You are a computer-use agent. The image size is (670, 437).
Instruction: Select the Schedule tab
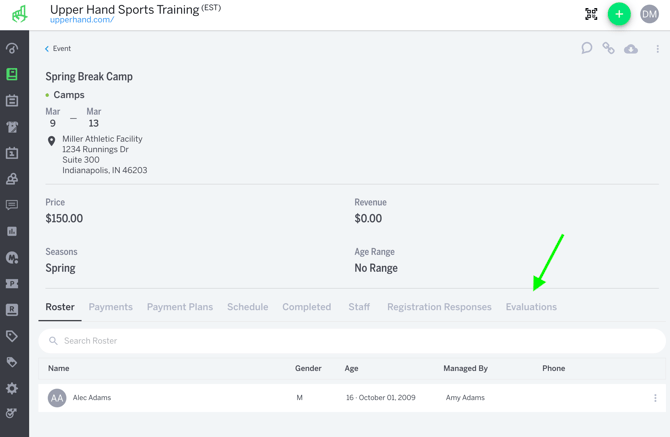point(247,307)
